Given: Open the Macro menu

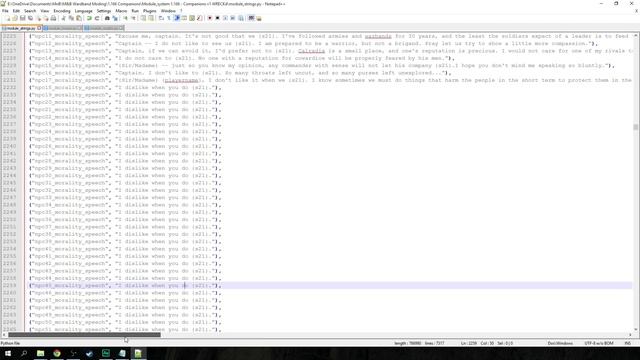Looking at the screenshot, I should (x=121, y=11).
